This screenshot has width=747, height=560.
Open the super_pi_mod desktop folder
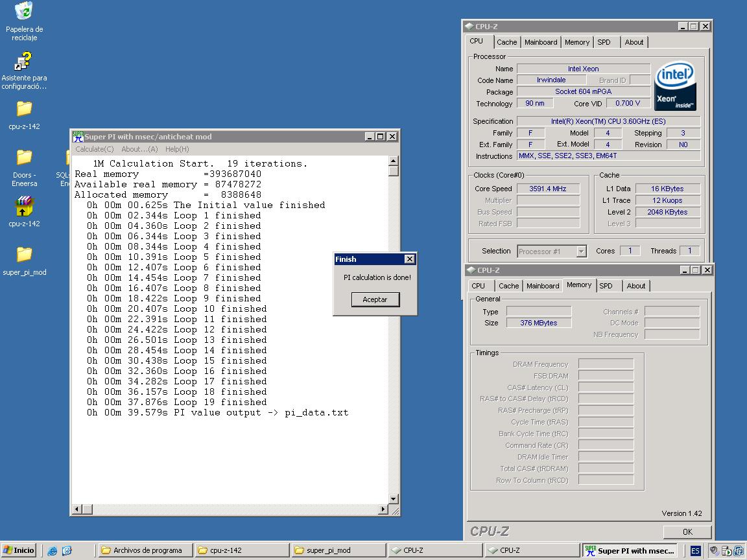click(x=24, y=254)
